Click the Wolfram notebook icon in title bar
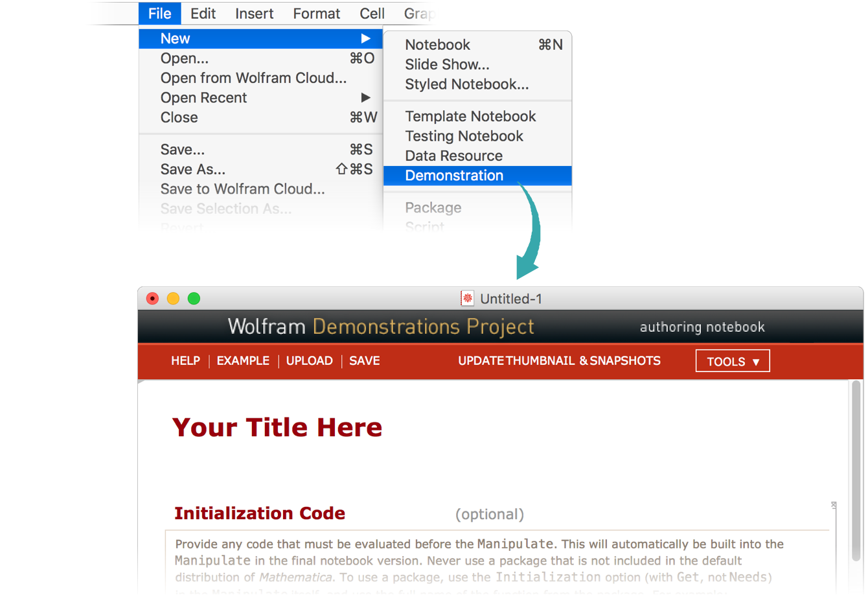 [x=466, y=298]
